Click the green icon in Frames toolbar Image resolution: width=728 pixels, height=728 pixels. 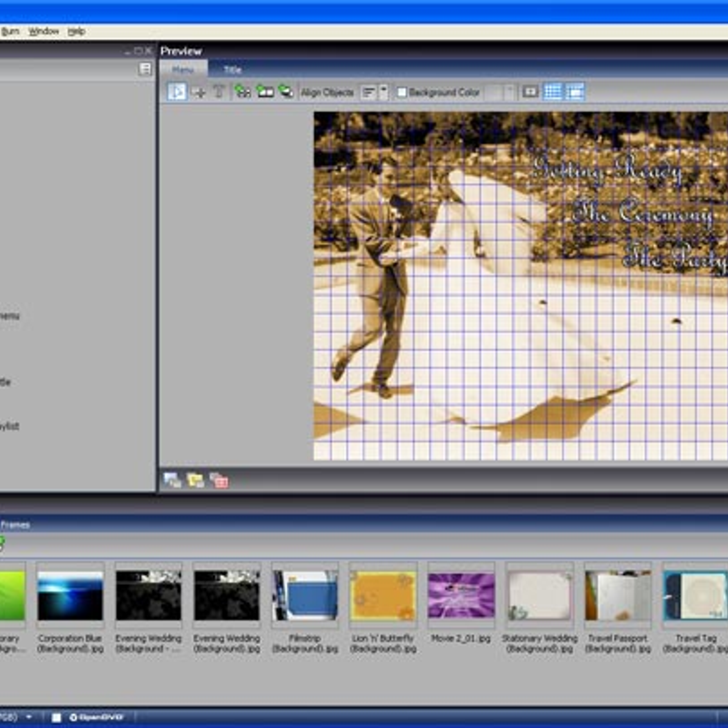point(1,543)
